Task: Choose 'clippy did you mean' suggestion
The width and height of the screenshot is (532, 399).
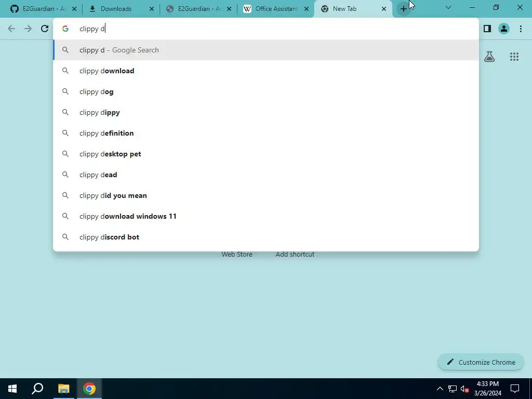Action: [x=266, y=195]
